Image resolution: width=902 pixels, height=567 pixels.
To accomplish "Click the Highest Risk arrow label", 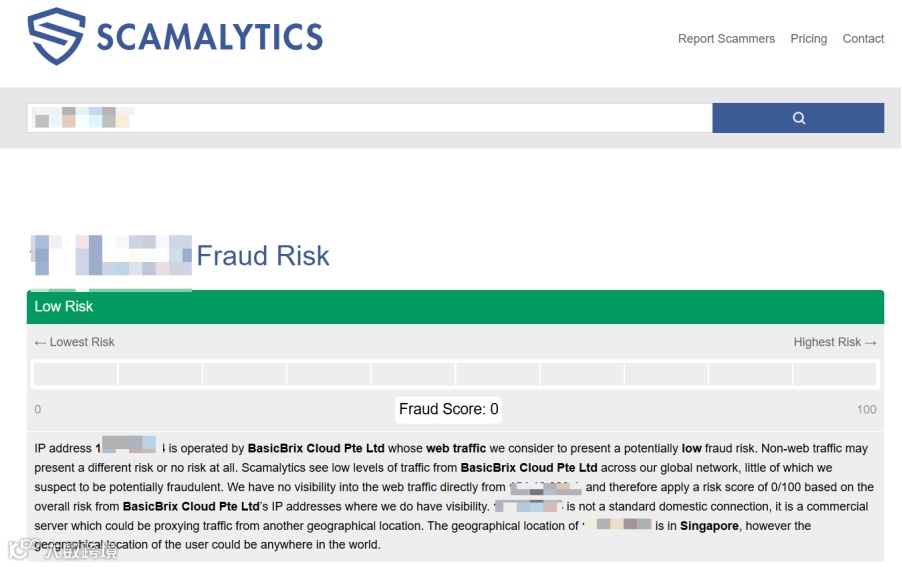I will point(835,342).
